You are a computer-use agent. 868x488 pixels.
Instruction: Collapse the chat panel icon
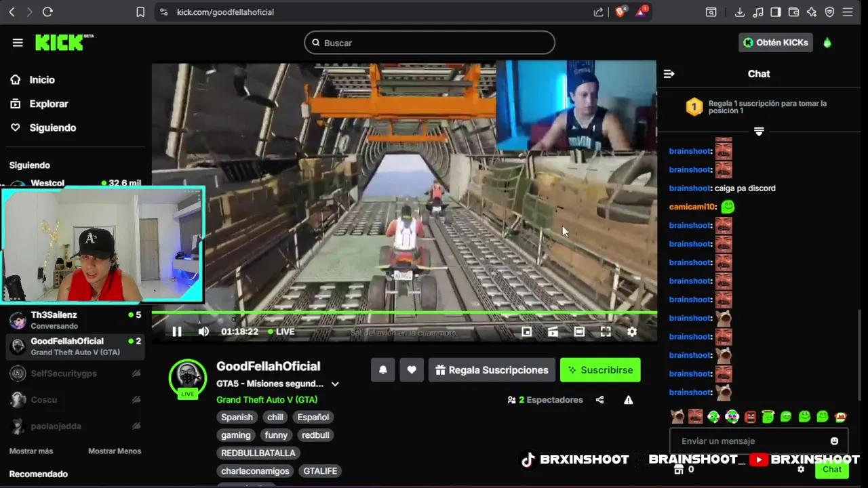coord(669,74)
